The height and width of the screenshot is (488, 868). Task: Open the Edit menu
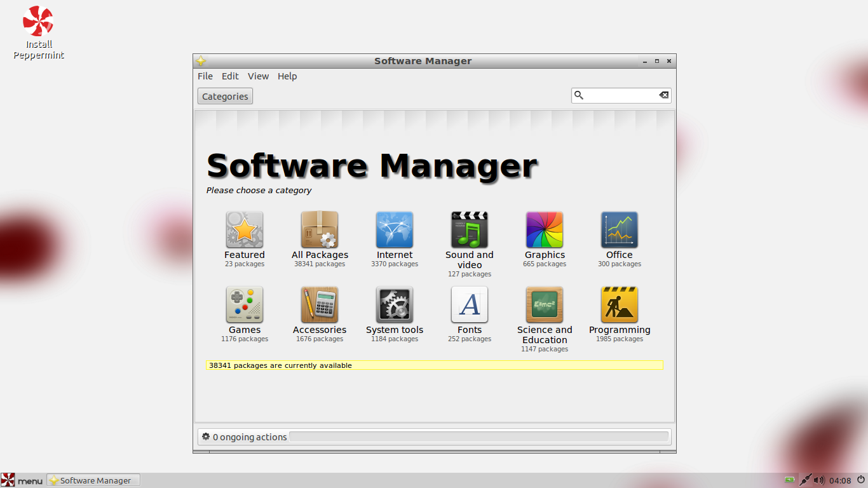pos(230,76)
